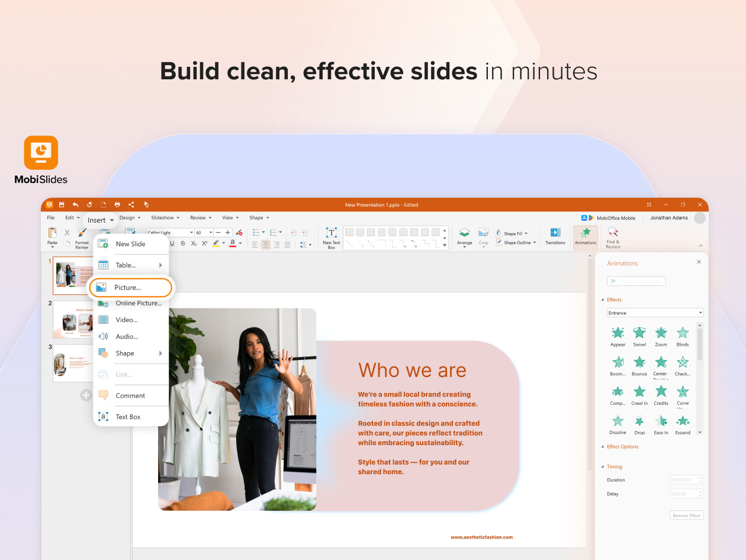Click the Transitions icon in the ribbon
This screenshot has height=560, width=746.
(x=555, y=235)
